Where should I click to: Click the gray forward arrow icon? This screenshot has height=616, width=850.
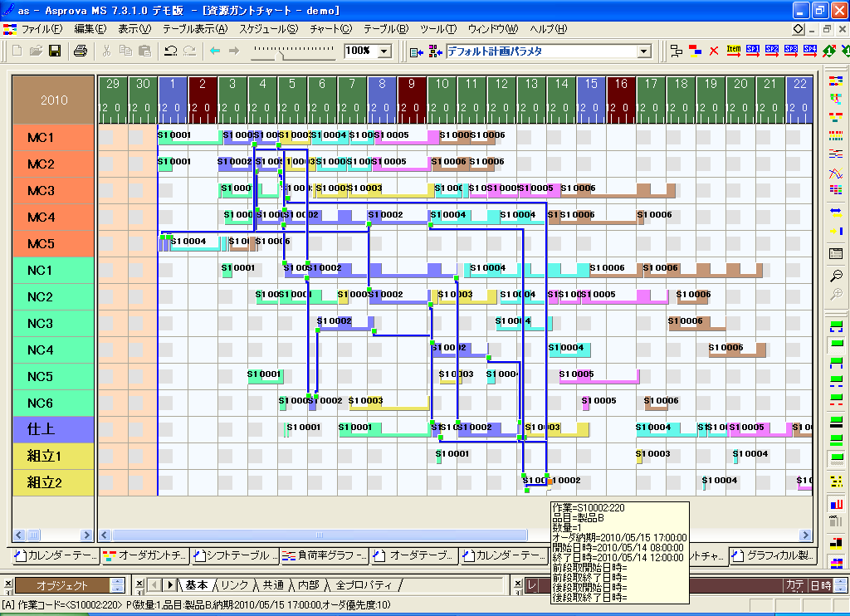tap(234, 51)
